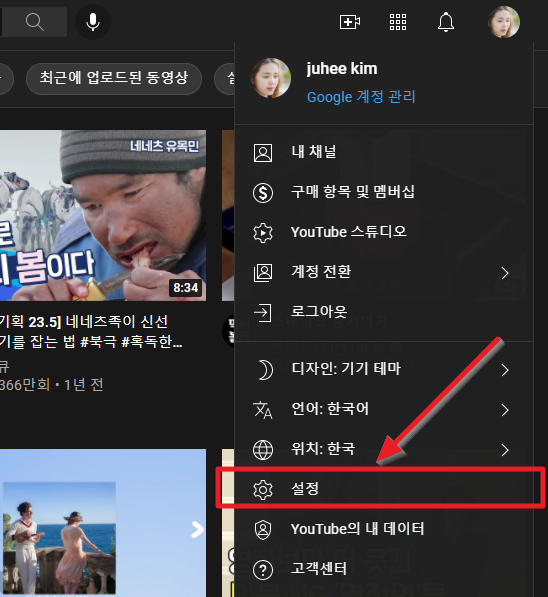Click the 366만회 • 1년 전 text
This screenshot has height=597, width=548.
tap(51, 385)
